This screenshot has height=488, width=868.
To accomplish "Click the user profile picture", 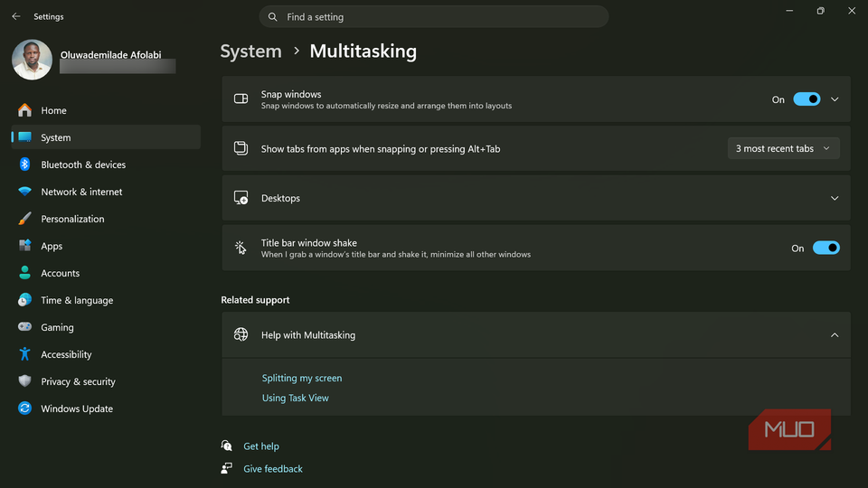I will tap(33, 60).
